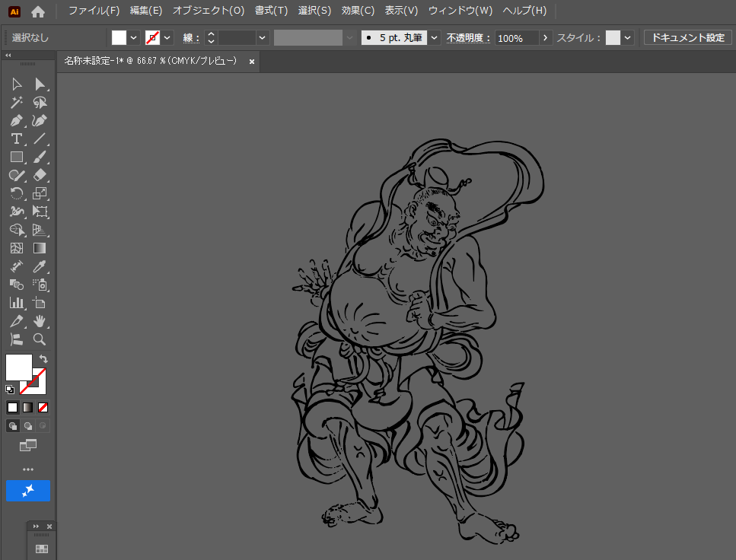736x560 pixels.
Task: Expand the 5 pt. 丸筆 brush dropdown
Action: point(434,37)
